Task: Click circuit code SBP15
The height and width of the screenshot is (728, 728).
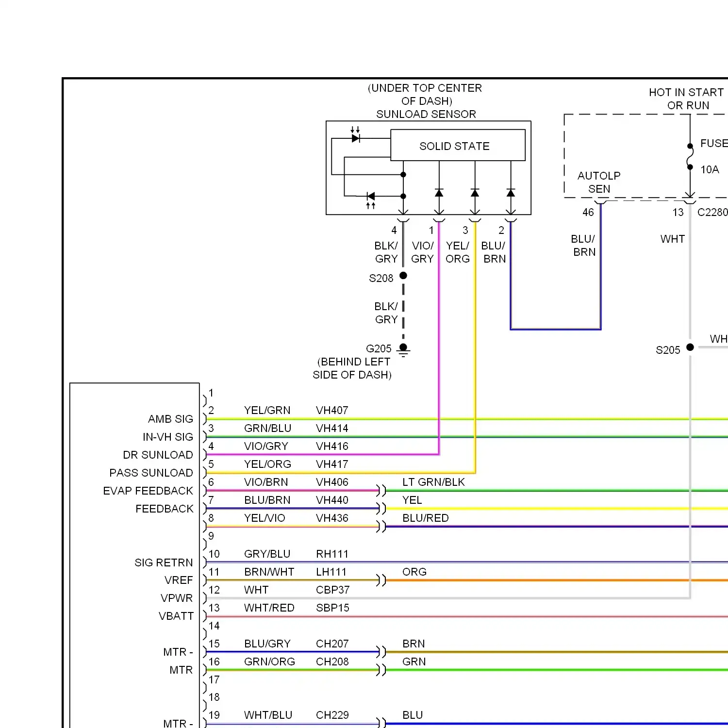Action: [x=332, y=608]
